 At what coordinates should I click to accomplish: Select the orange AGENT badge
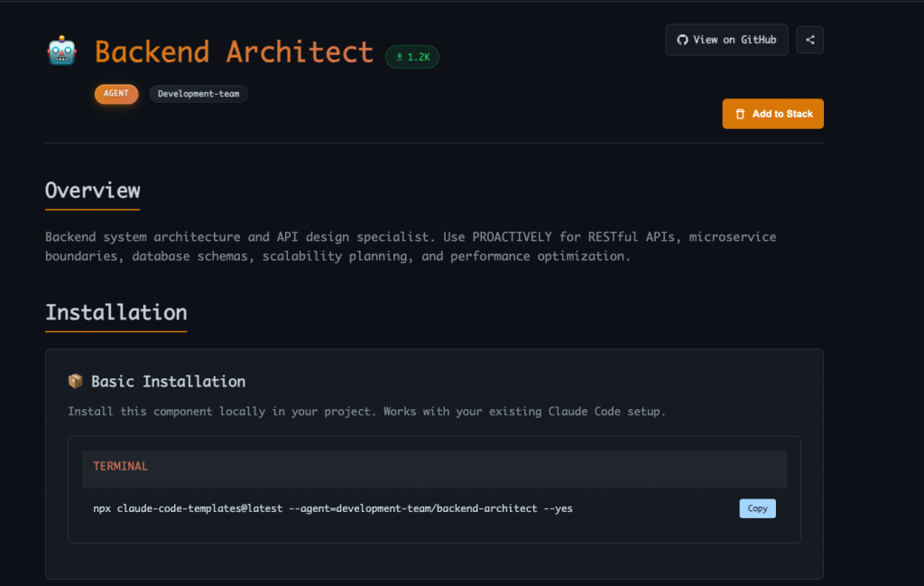[x=116, y=94]
